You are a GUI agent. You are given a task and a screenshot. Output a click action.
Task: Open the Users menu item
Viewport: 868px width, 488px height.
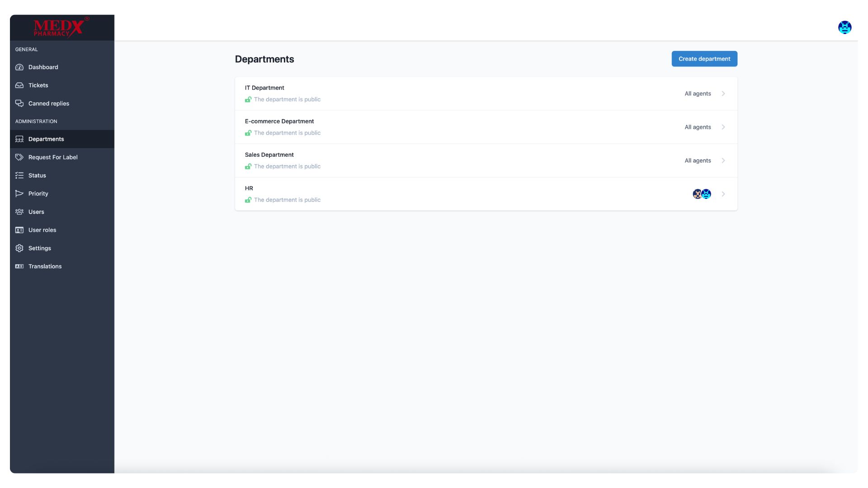62,211
